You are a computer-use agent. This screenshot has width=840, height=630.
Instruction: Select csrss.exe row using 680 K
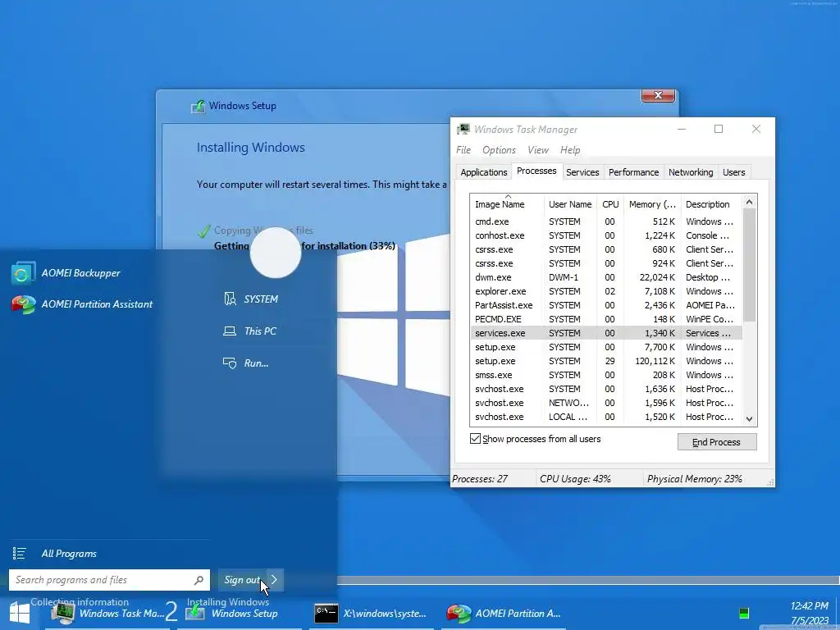click(606, 249)
